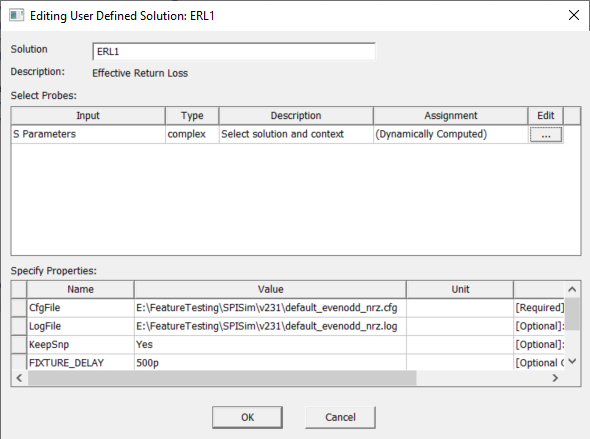Select the Type column header in probes table

coord(192,115)
